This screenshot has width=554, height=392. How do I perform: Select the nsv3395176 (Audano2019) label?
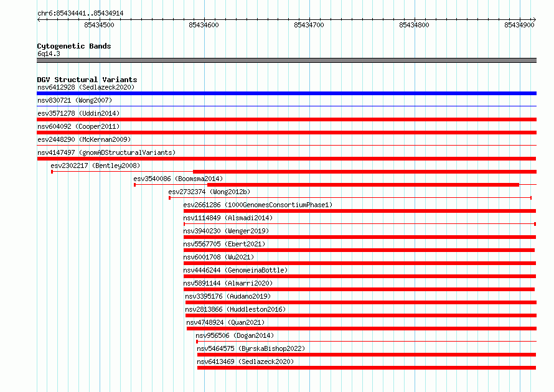point(228,296)
